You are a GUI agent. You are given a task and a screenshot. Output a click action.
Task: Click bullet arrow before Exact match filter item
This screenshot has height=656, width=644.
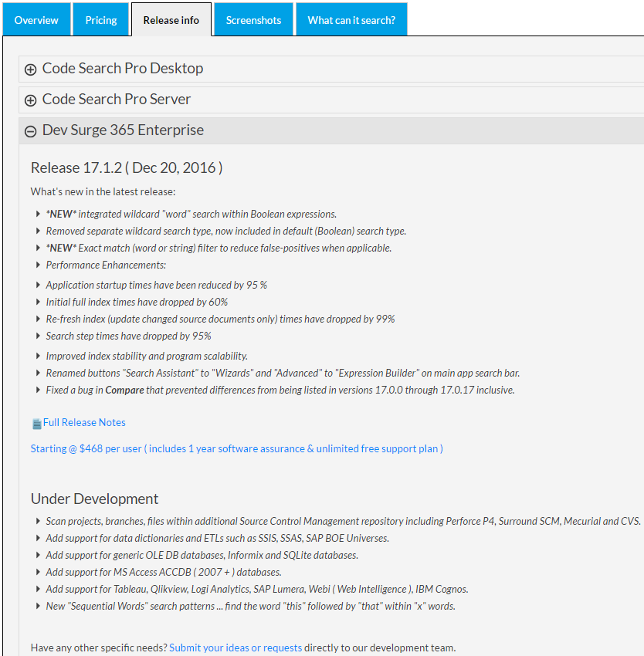coord(38,248)
